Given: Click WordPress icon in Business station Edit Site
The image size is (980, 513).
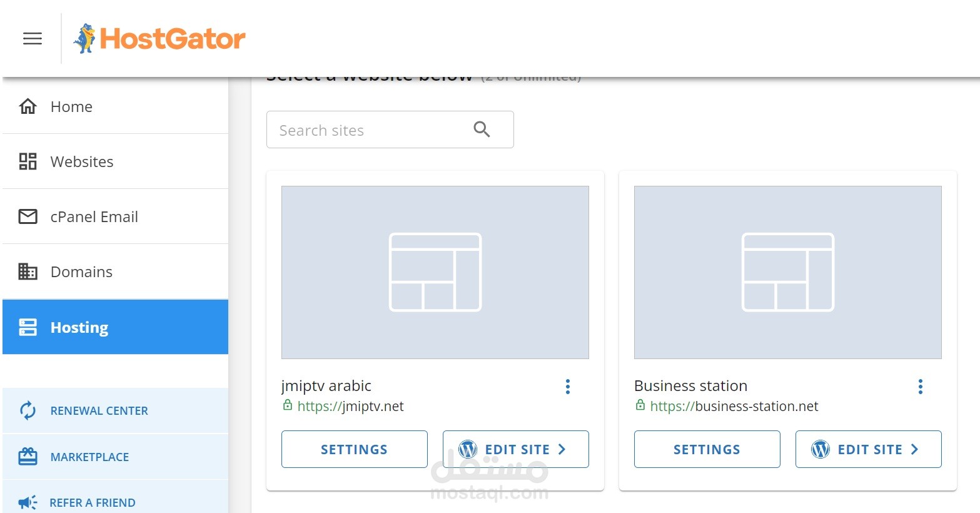Looking at the screenshot, I should coord(821,449).
